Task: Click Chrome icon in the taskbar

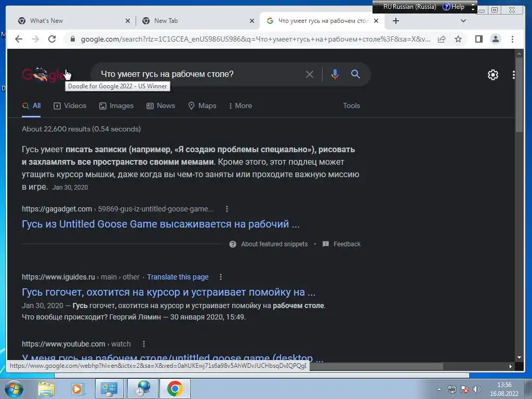Action: 175,389
